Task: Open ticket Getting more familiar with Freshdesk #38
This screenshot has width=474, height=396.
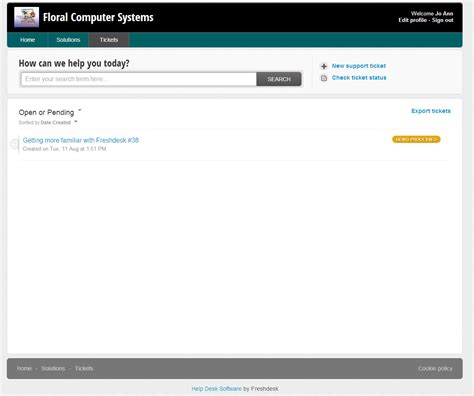Action: [x=81, y=140]
